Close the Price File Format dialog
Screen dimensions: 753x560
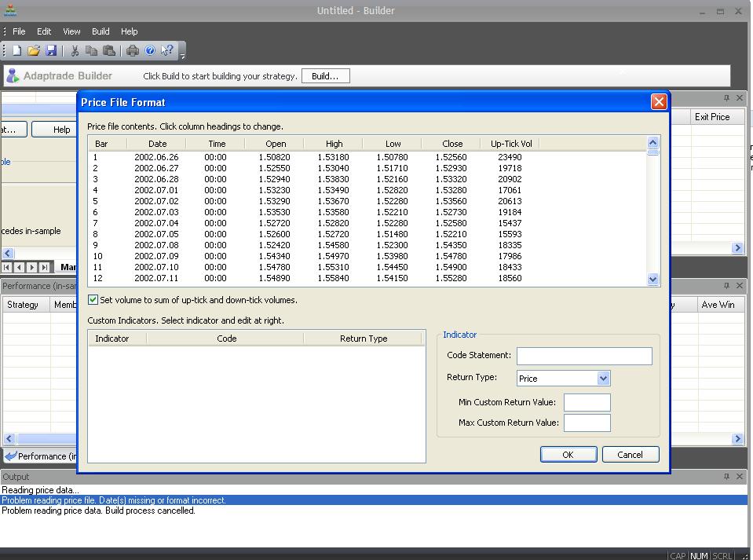(659, 102)
